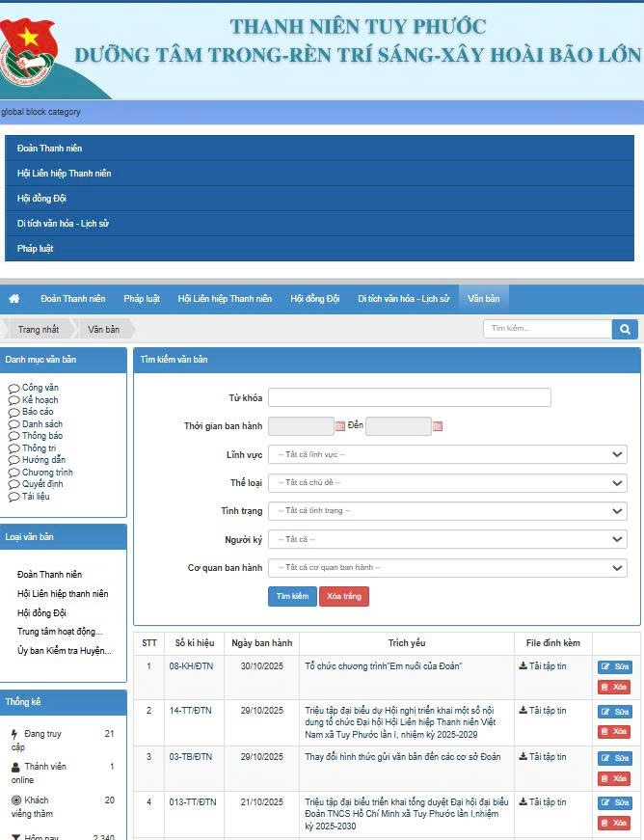
Task: Click Sửa edit button for document 14-TT/ĐTN
Action: pyautogui.click(x=614, y=712)
